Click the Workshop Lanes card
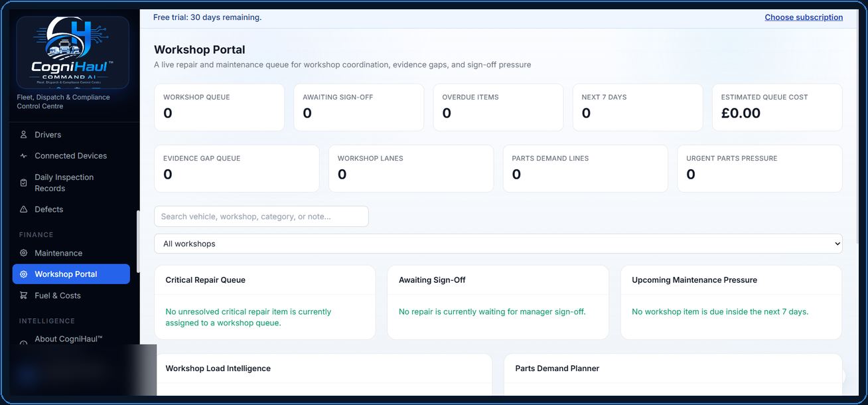 click(x=411, y=169)
